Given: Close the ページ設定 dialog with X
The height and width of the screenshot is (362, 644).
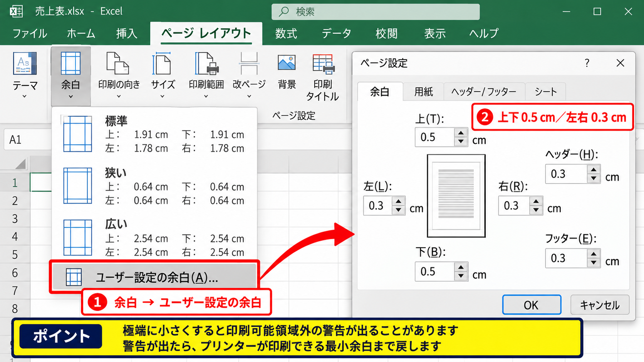Looking at the screenshot, I should pyautogui.click(x=620, y=63).
